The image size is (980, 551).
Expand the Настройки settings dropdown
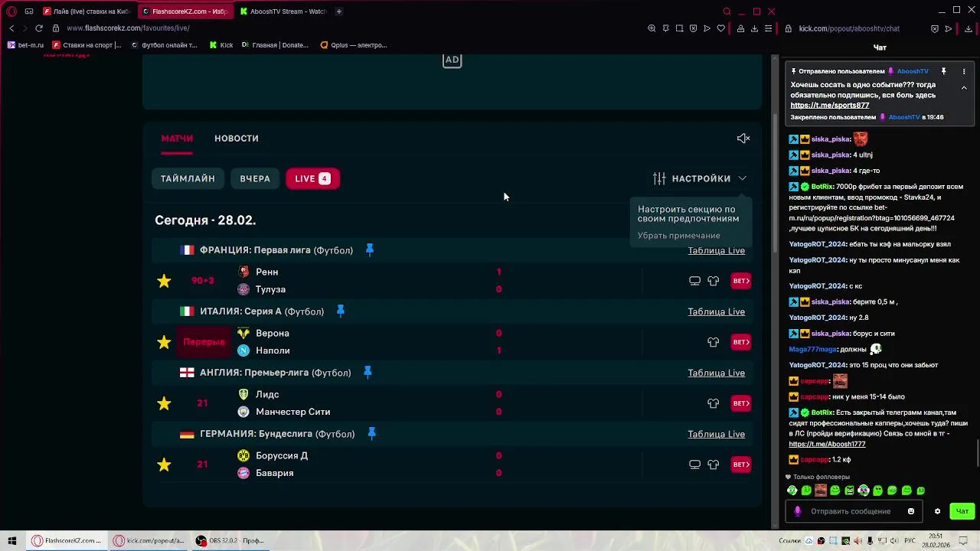700,178
